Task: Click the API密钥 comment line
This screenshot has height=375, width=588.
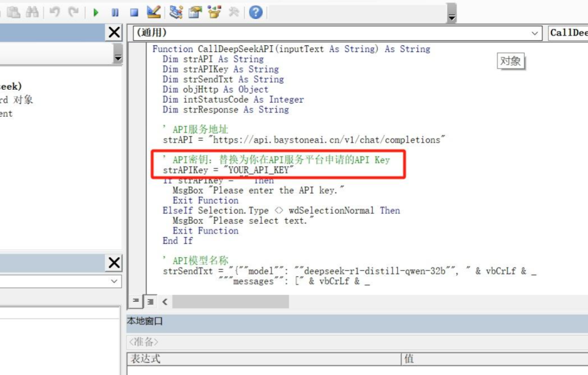Action: point(276,160)
